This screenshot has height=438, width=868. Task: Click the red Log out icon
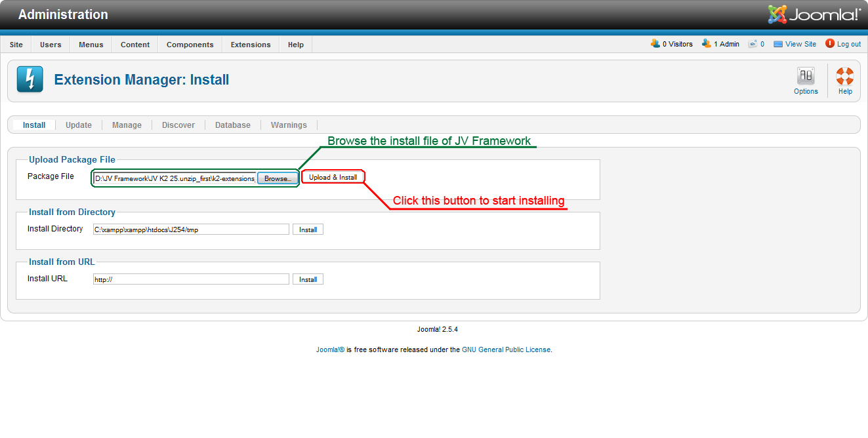click(830, 44)
